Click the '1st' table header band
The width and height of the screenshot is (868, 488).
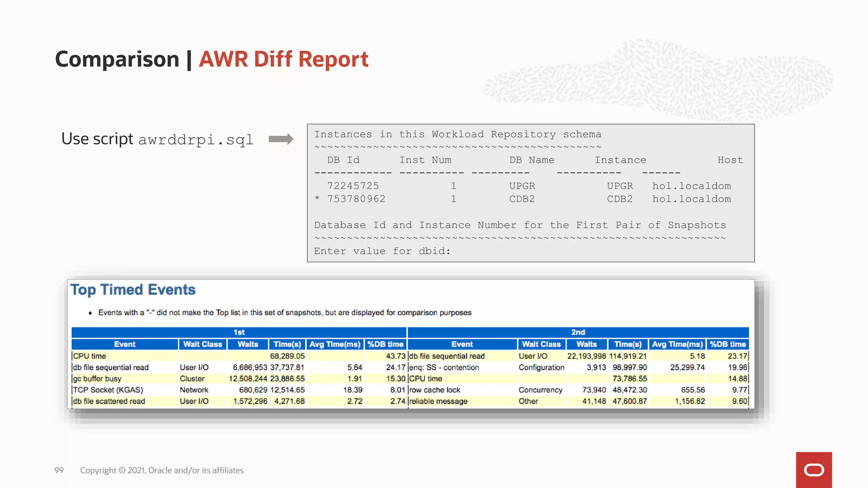pos(239,332)
